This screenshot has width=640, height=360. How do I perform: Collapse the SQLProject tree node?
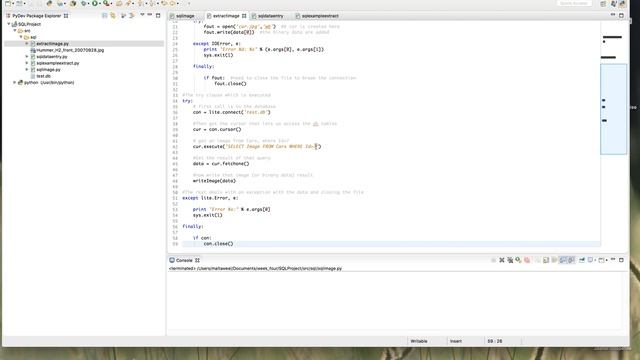(x=9, y=24)
